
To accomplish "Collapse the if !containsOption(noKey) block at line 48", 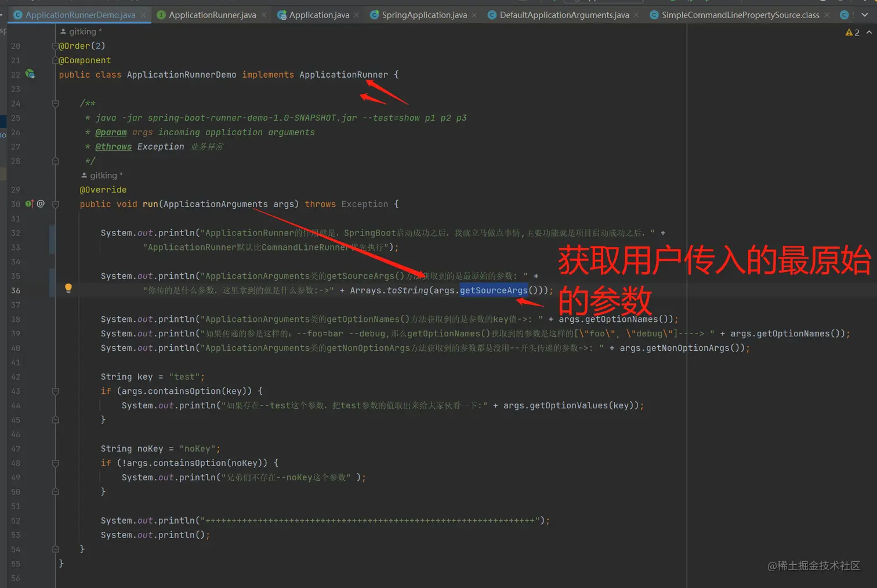I will point(56,463).
